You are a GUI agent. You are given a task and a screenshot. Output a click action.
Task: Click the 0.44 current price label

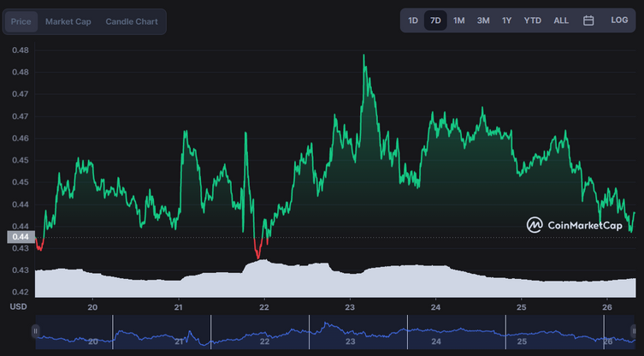21,237
